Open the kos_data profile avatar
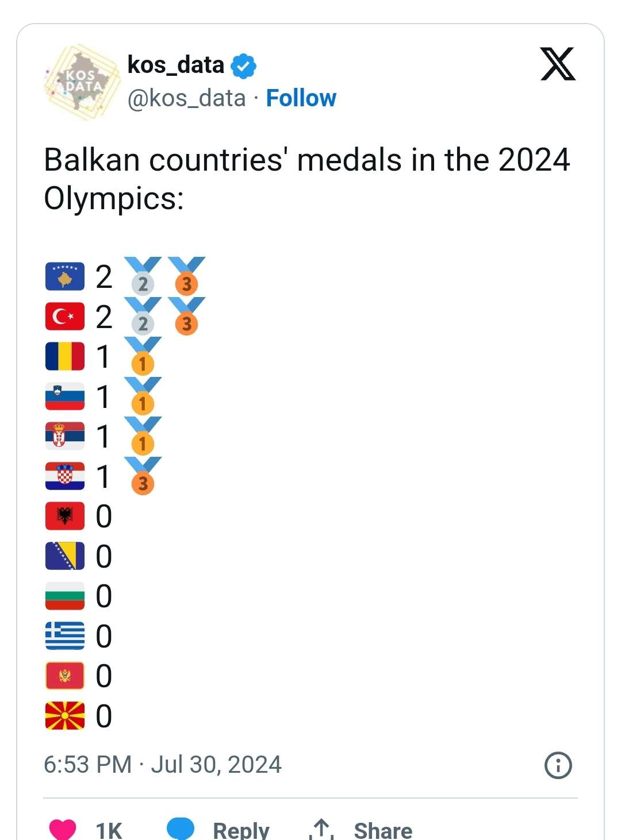This screenshot has height=840, width=621. 82,82
